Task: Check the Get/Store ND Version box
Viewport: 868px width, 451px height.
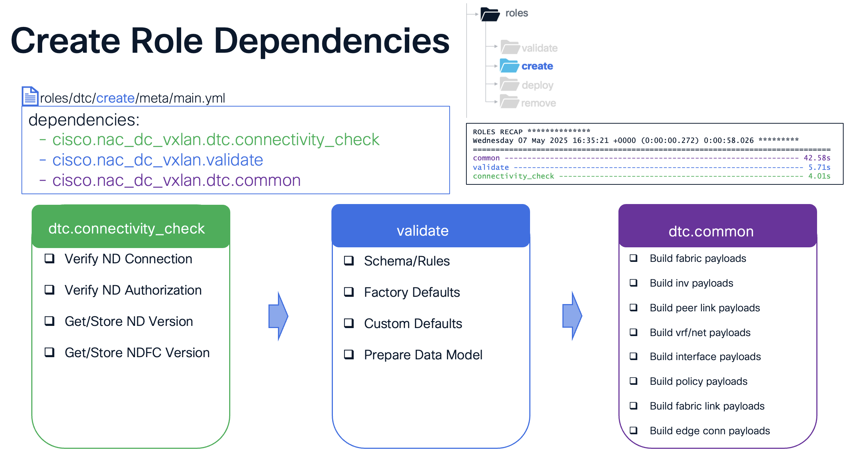Action: pos(49,321)
